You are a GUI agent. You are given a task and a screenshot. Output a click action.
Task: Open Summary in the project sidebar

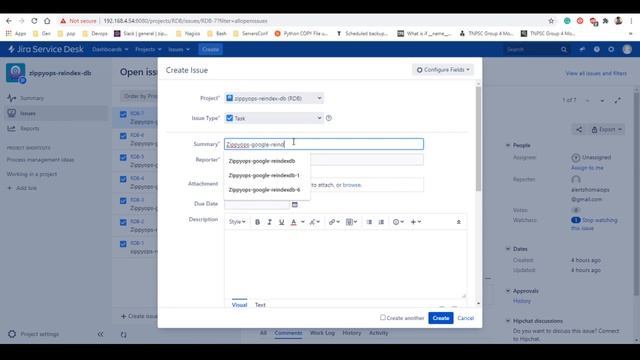[x=56, y=98]
